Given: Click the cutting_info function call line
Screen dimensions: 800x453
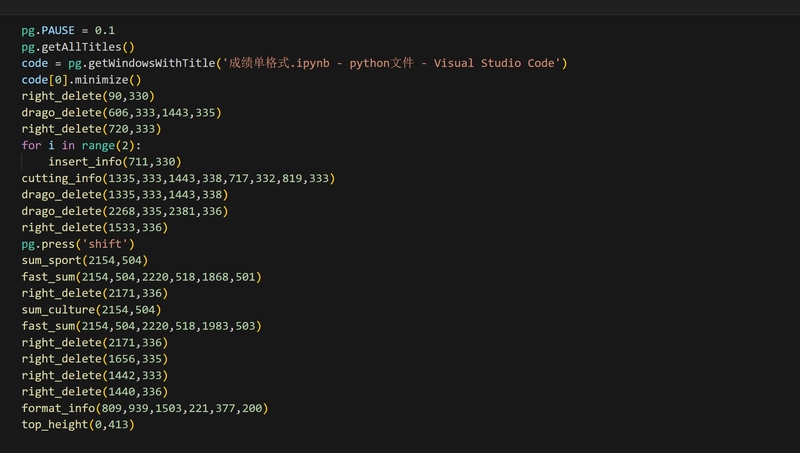Looking at the screenshot, I should [x=178, y=178].
